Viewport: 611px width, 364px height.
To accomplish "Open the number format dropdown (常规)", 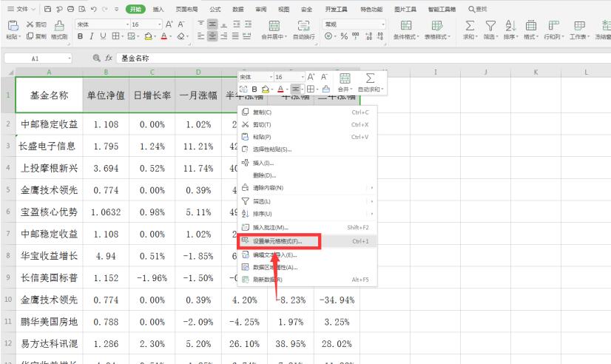I will pyautogui.click(x=383, y=24).
